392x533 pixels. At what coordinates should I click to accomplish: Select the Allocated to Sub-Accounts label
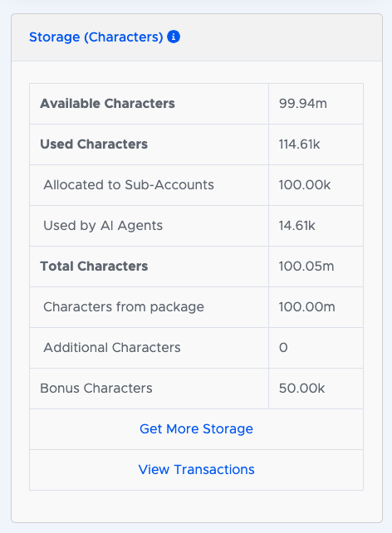129,185
